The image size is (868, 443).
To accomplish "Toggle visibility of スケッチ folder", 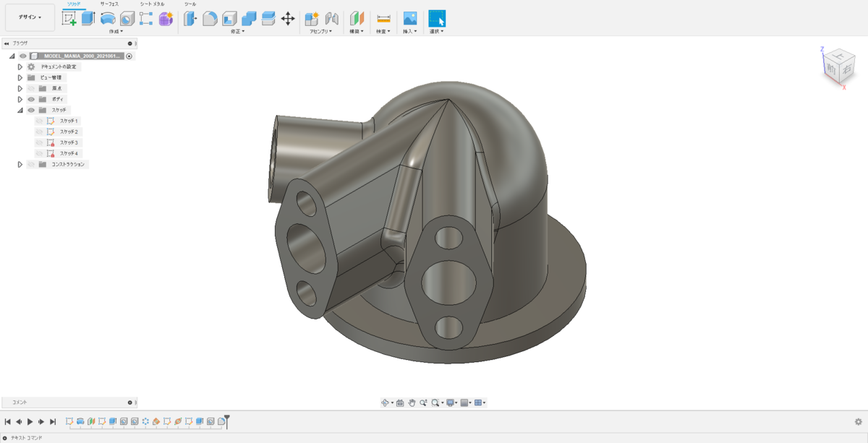I will point(31,110).
